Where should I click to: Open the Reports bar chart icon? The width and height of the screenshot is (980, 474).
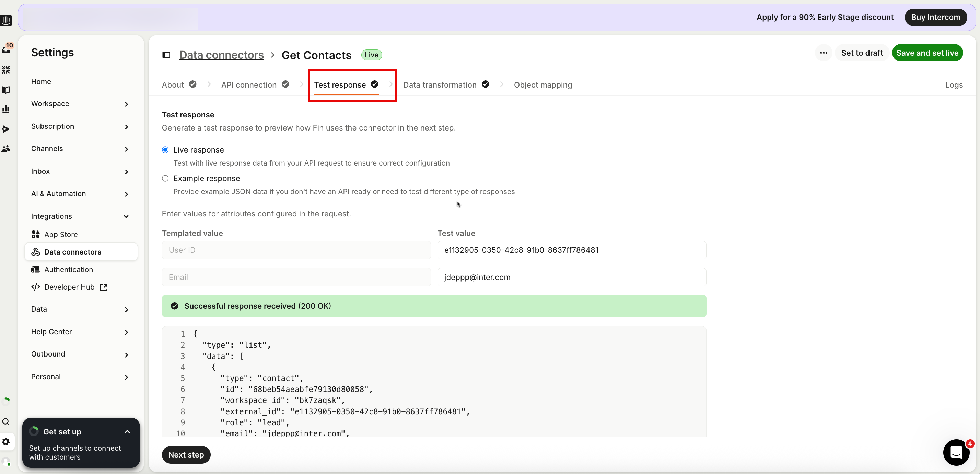pos(6,109)
